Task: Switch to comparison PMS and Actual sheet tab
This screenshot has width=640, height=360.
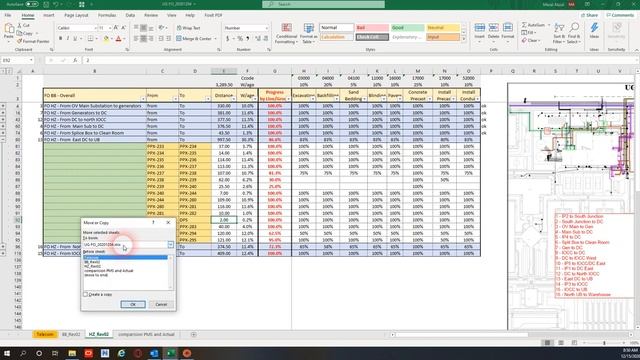Action: coord(146,334)
